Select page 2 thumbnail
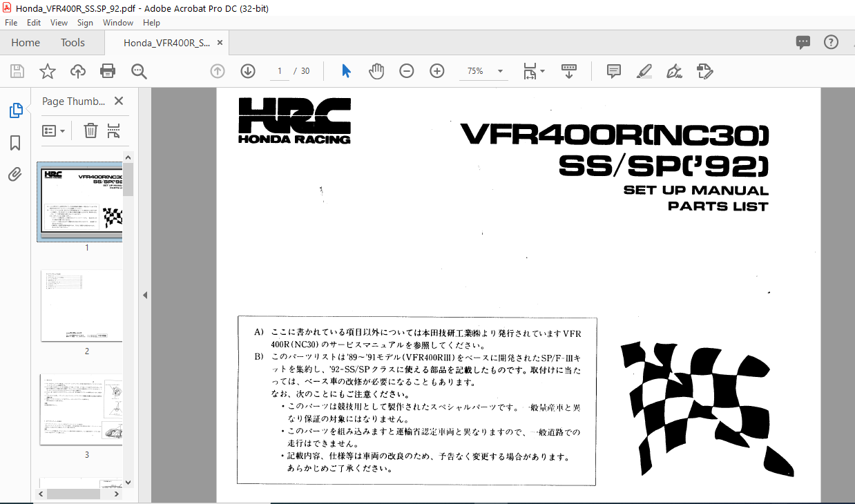Screen dimensions: 855x504 (81, 305)
